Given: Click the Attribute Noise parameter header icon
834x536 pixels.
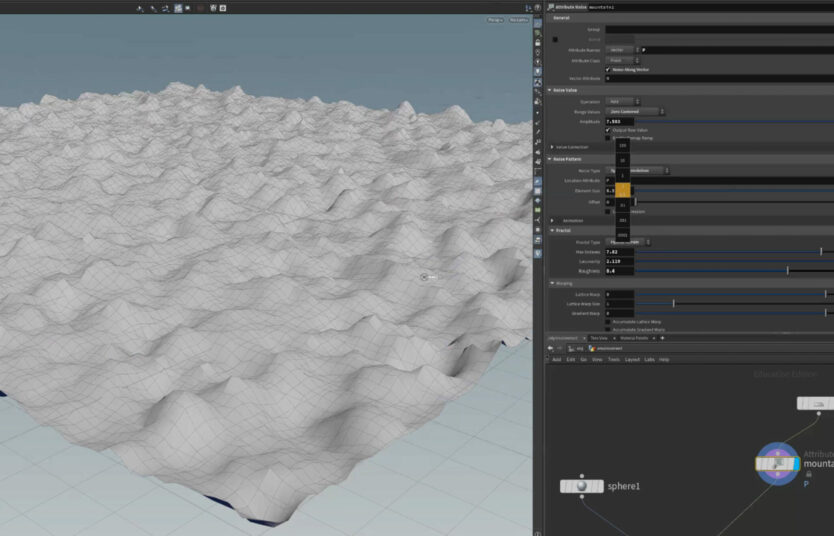Looking at the screenshot, I should point(551,7).
